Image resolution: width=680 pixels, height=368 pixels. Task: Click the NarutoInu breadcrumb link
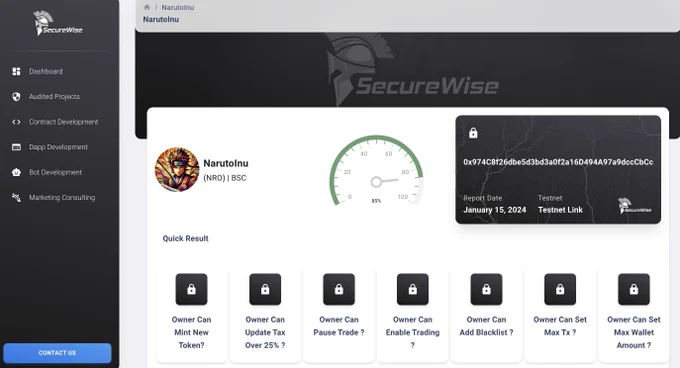click(x=178, y=7)
